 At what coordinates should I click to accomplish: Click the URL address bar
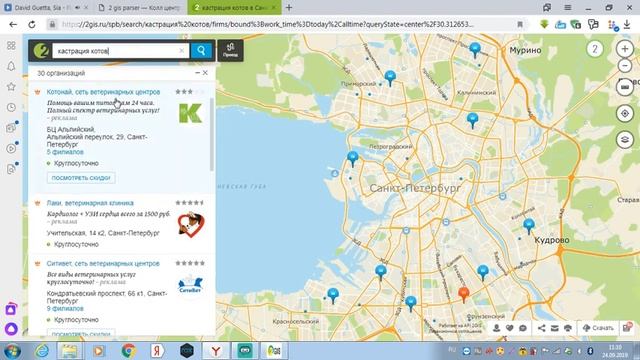coord(267,24)
